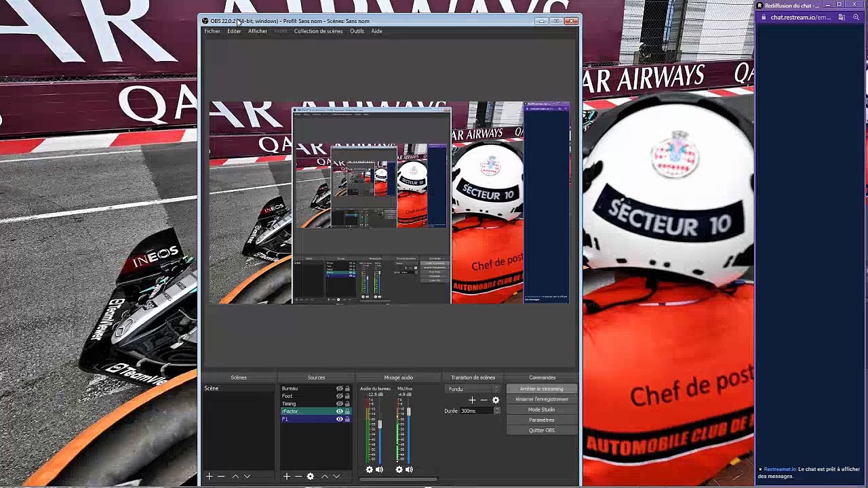Open source properties gear in Sources panel
868x488 pixels.
point(311,476)
